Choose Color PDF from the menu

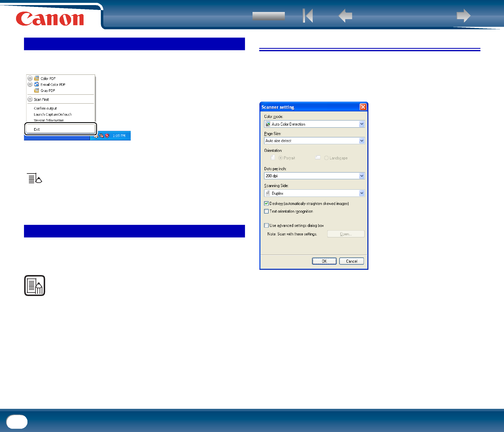(48, 78)
